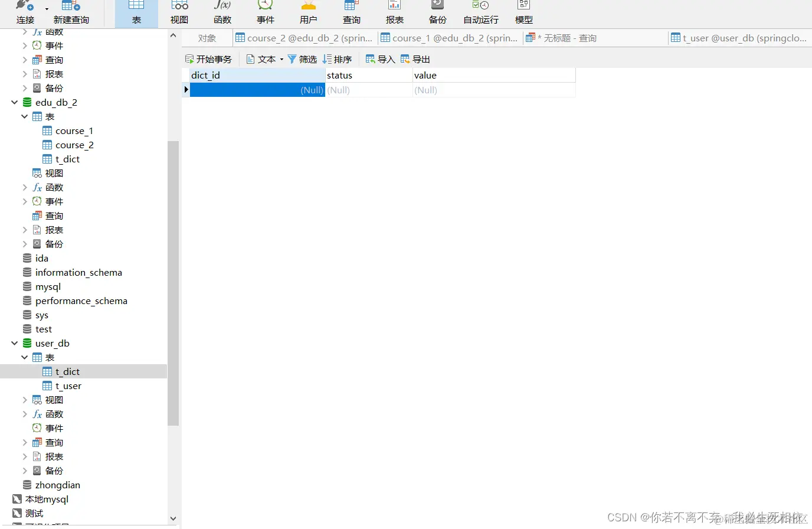Select t_dict table under edu_db_2
Viewport: 812px width, 529px height.
point(61,159)
